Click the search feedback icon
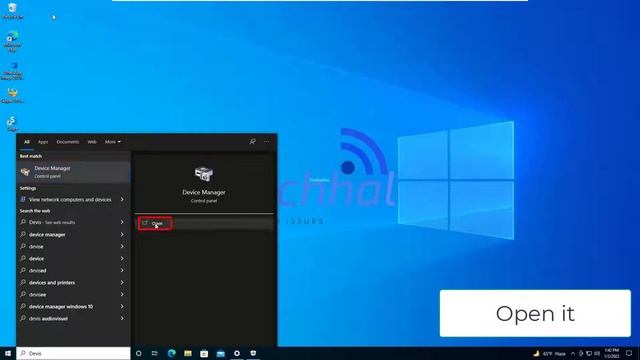Image resolution: width=640 pixels, height=360 pixels. click(x=253, y=142)
